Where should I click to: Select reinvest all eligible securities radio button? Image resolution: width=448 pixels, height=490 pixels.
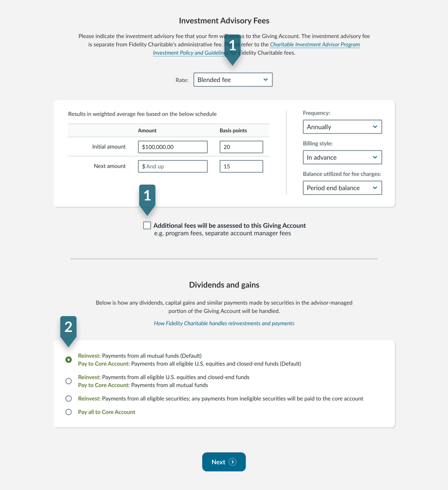click(68, 398)
